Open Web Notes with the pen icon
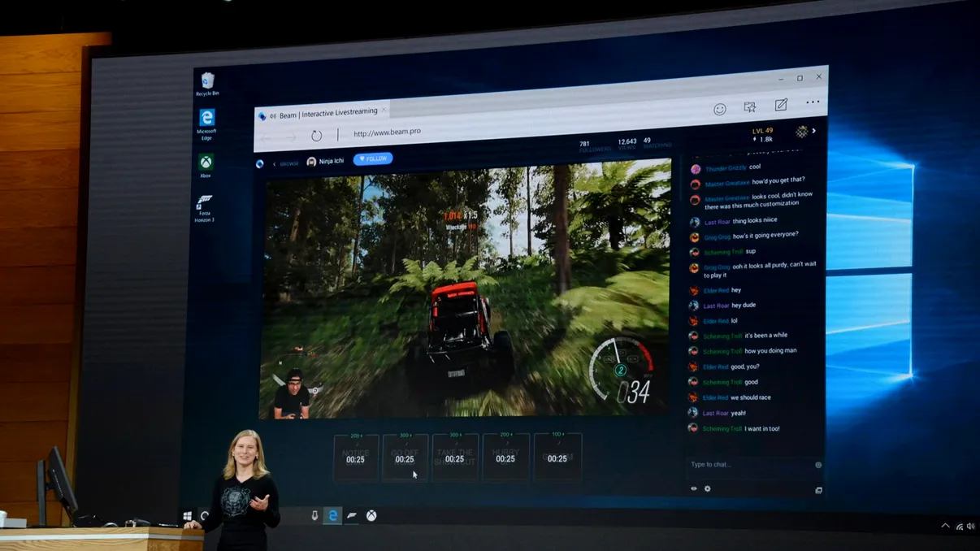Screen dimensions: 980x551 (781, 106)
